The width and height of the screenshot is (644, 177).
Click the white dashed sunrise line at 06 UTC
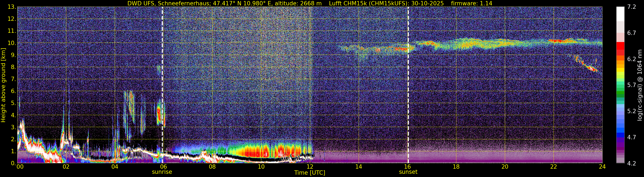pyautogui.click(x=162, y=85)
